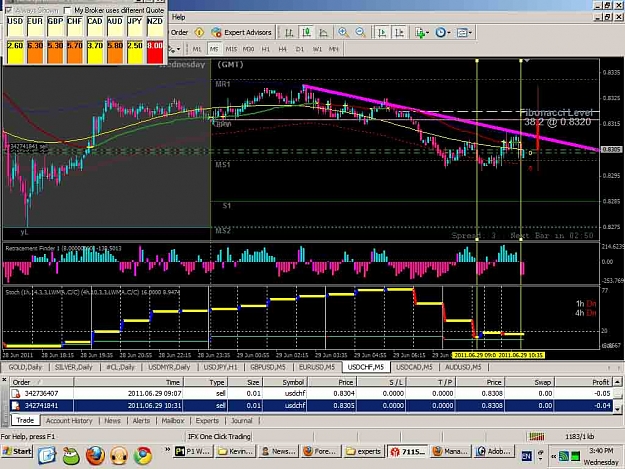Sort by Order column header
Image resolution: width=625 pixels, height=469 pixels.
click(41, 382)
